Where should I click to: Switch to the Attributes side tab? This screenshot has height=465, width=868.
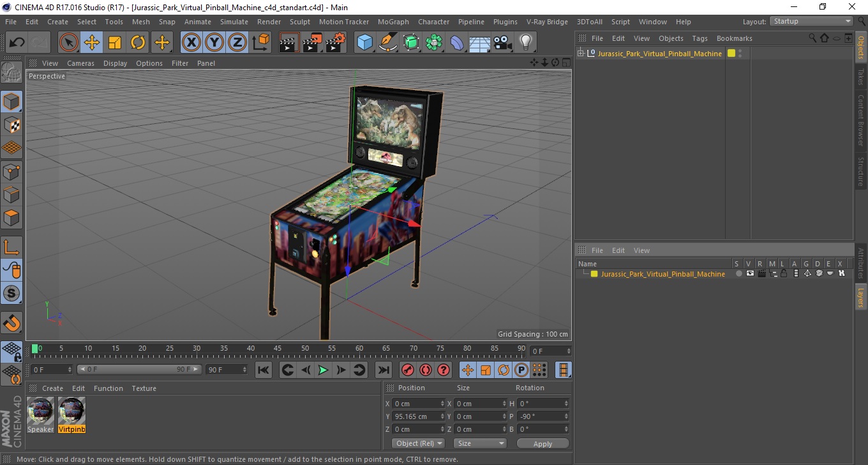click(x=860, y=263)
